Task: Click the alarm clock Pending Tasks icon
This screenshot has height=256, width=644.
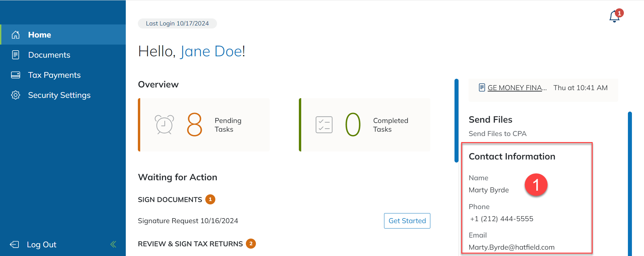Action: point(164,125)
